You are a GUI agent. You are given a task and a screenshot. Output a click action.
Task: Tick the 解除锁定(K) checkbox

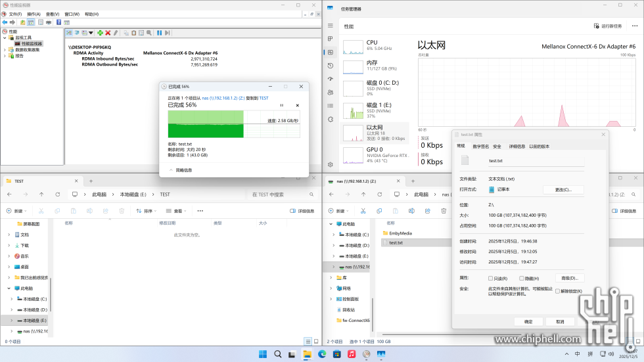(558, 291)
